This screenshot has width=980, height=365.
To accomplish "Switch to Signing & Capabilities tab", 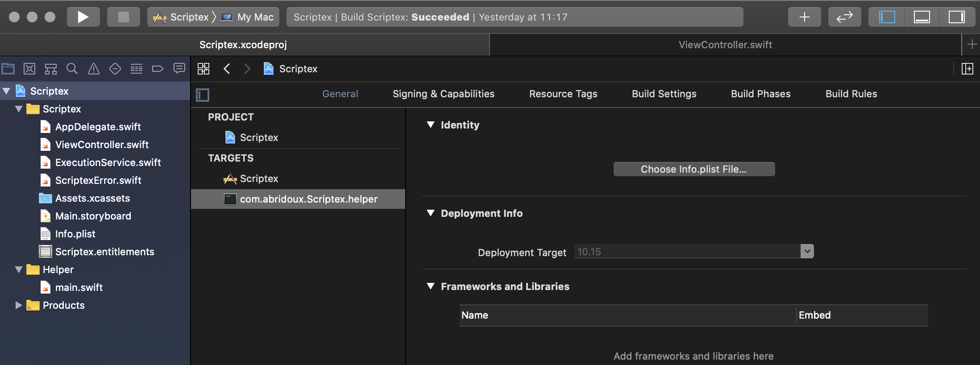I will coord(443,94).
